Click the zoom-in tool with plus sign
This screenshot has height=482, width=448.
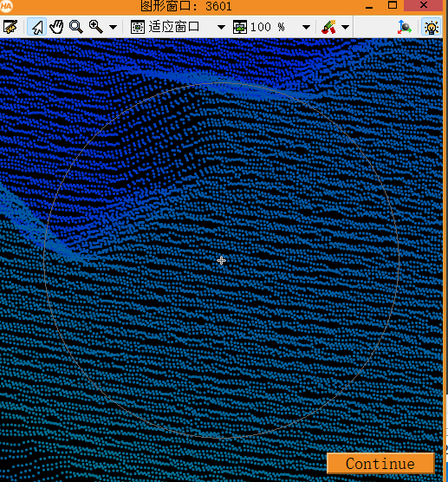tap(96, 27)
